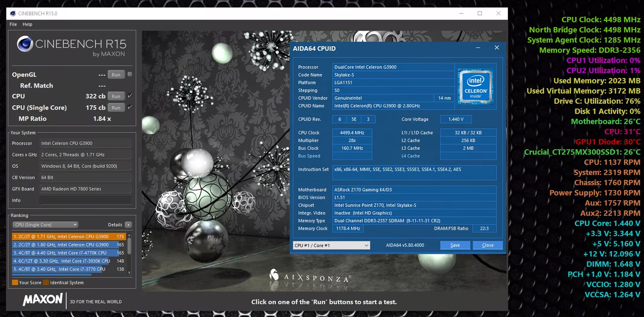The width and height of the screenshot is (644, 317).
Task: Click the DRAM:FSB Ratio value 22:3
Action: pyautogui.click(x=484, y=228)
